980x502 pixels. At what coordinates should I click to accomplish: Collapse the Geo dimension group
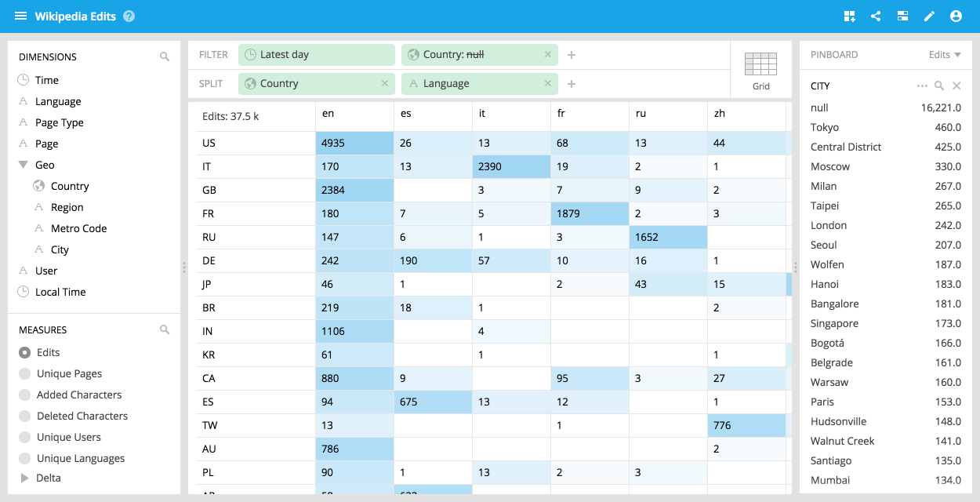(x=24, y=165)
